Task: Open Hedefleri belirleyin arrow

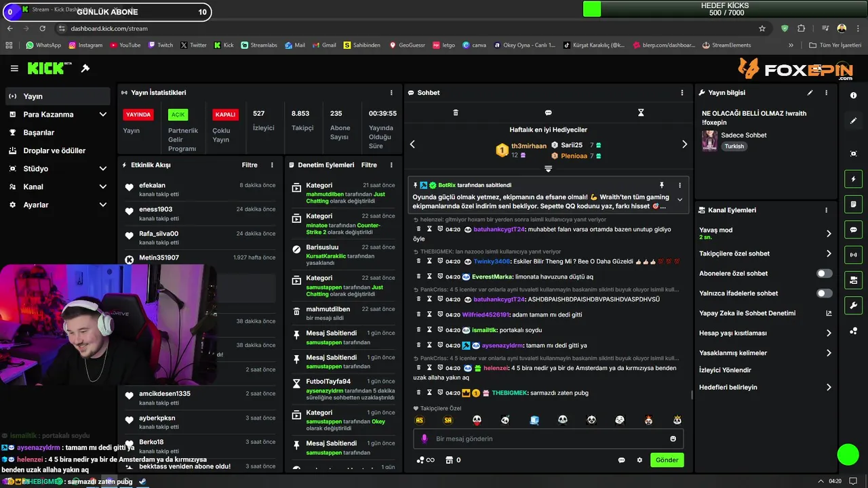Action: (x=829, y=387)
